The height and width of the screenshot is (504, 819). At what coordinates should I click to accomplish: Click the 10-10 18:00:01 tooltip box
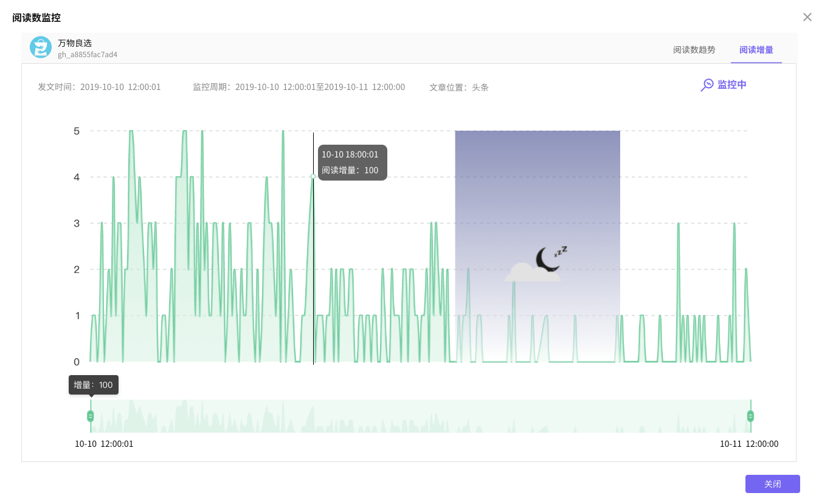(353, 162)
